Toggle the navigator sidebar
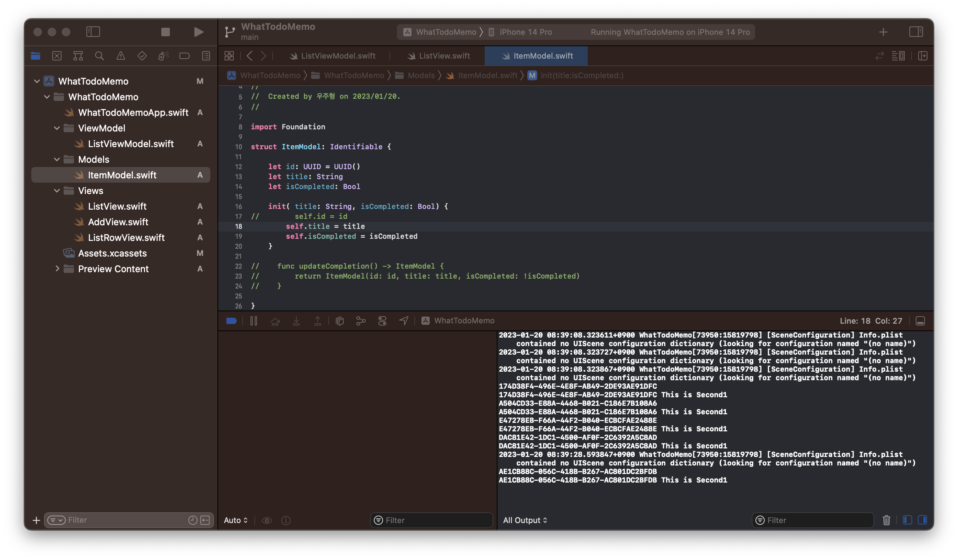This screenshot has height=560, width=958. pos(93,32)
